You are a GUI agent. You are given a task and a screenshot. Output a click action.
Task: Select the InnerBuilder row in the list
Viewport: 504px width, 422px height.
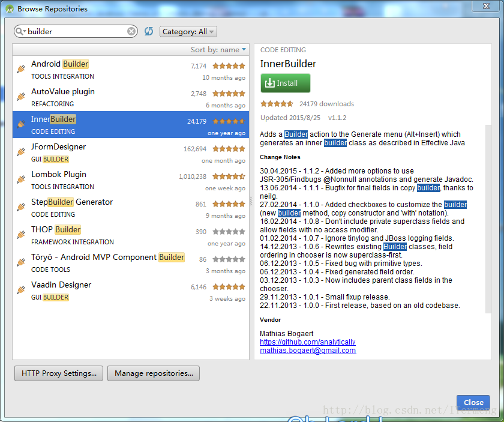pyautogui.click(x=131, y=124)
